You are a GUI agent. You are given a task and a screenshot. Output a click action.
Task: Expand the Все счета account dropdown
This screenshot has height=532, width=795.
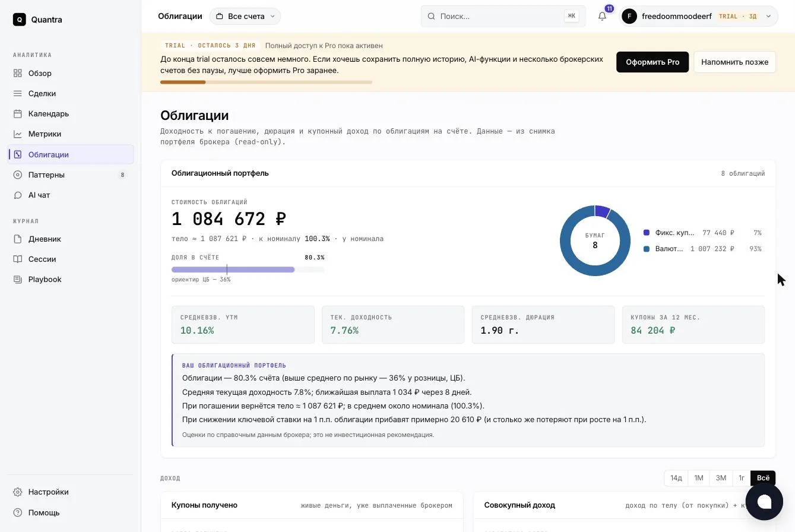[245, 16]
